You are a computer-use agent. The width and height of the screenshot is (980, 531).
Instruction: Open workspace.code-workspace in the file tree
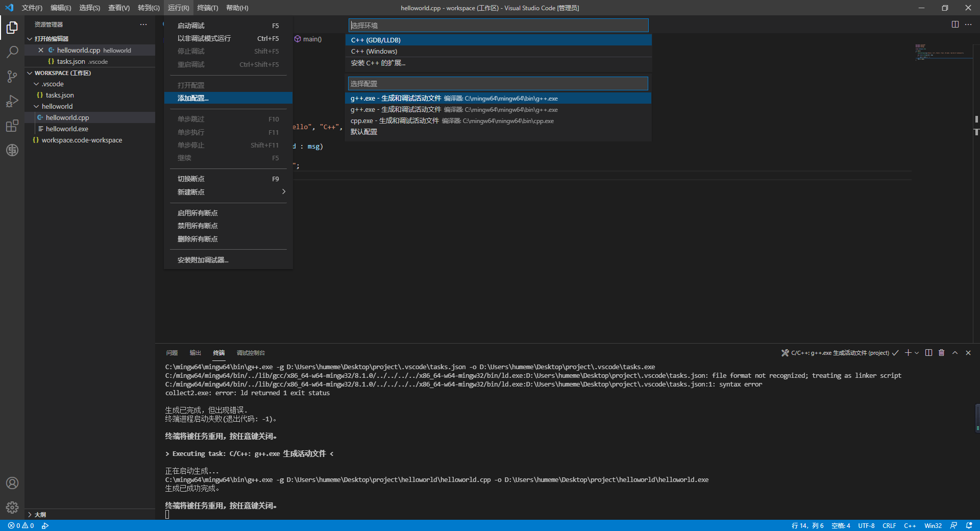(90, 140)
